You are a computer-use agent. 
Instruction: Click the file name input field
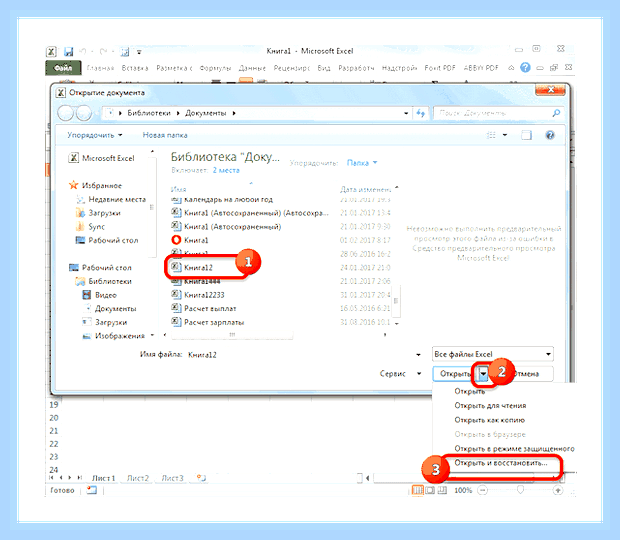[302, 355]
